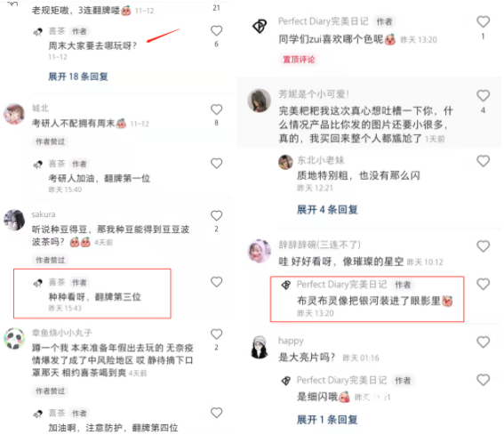Tap heart on happy's comment 是大亮片吗

[483, 342]
